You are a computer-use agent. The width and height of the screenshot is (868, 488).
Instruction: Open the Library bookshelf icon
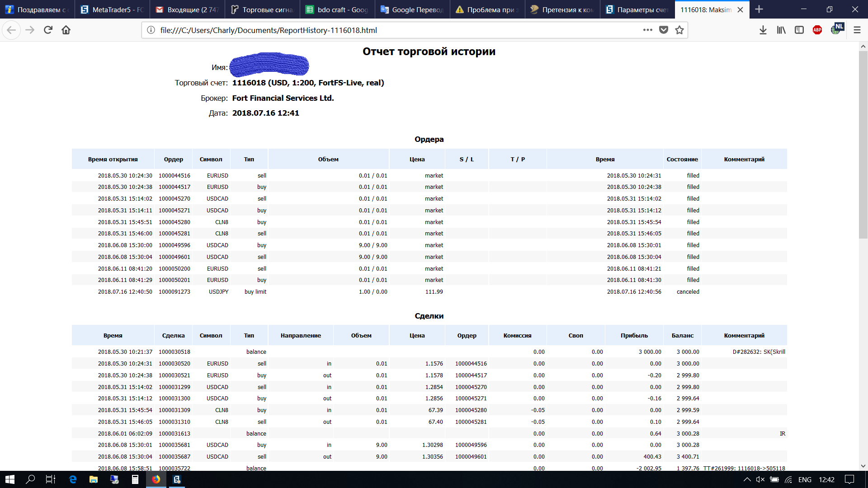(781, 30)
